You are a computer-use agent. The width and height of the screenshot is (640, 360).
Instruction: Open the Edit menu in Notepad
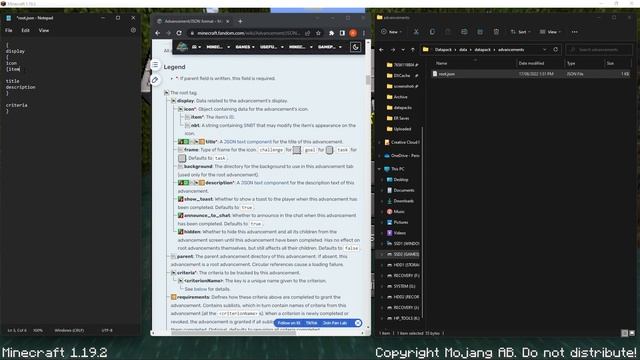[25, 30]
